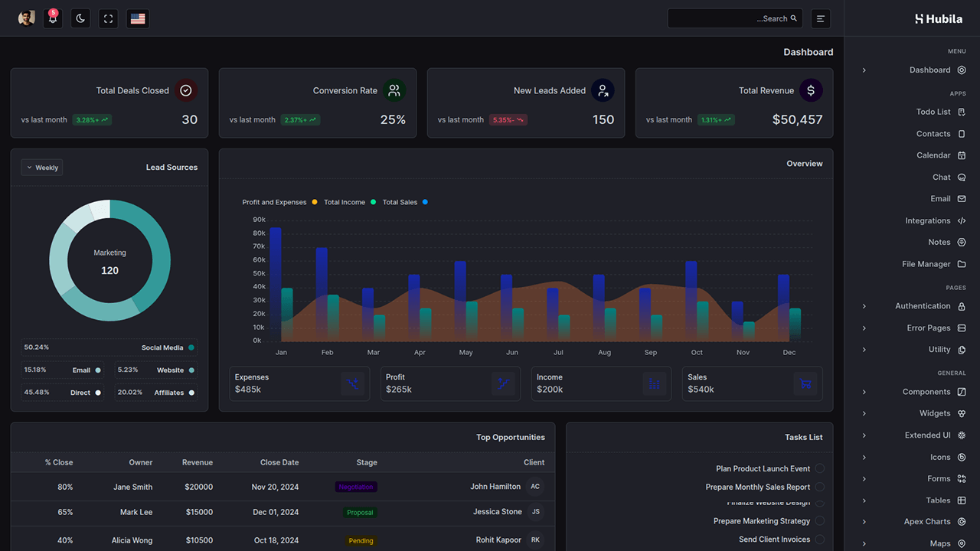The width and height of the screenshot is (980, 551).
Task: Click Proposal stage badge
Action: point(360,513)
